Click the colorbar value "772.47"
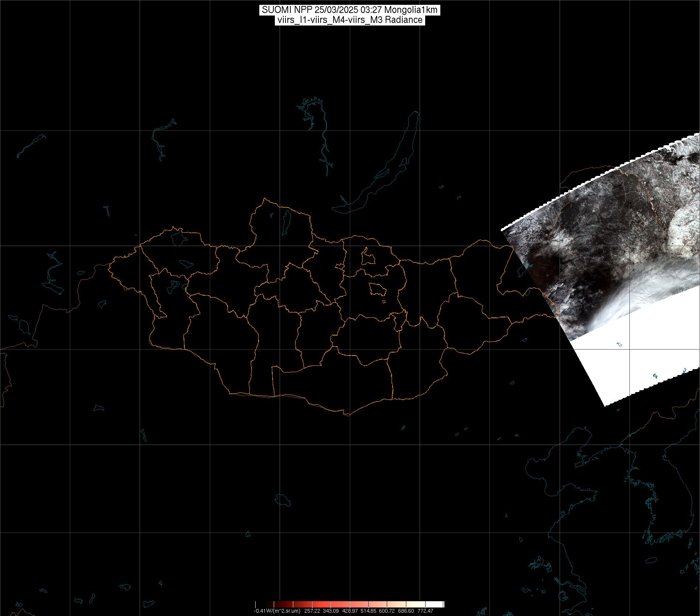The height and width of the screenshot is (616, 700). pos(425,611)
